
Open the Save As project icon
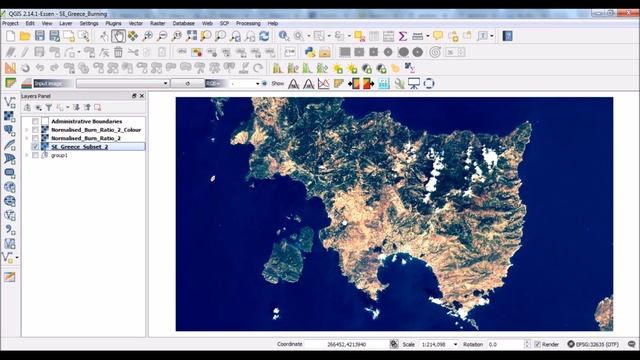click(x=54, y=36)
